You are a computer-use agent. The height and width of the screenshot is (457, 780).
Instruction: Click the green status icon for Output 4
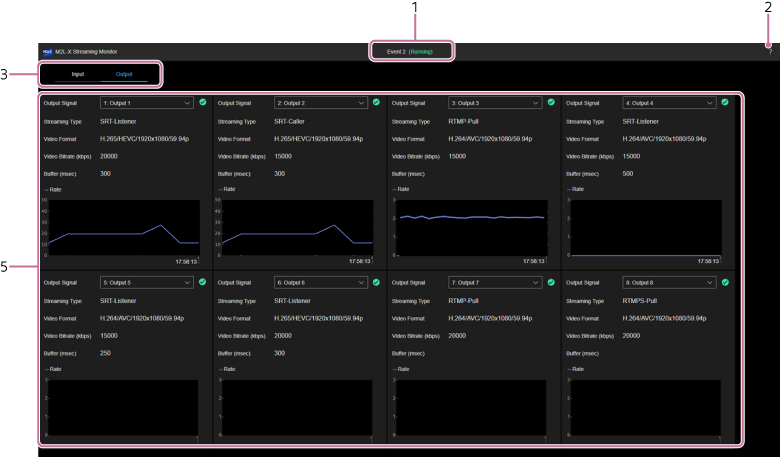tap(726, 102)
